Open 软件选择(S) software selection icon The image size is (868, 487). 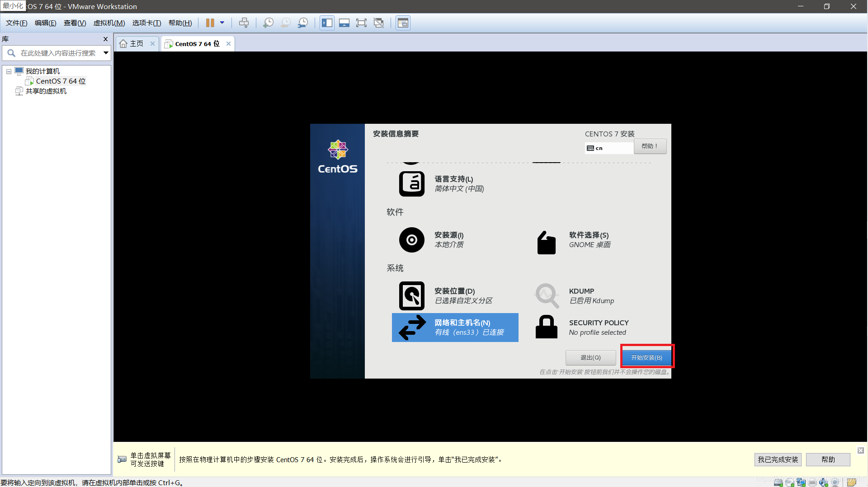546,243
